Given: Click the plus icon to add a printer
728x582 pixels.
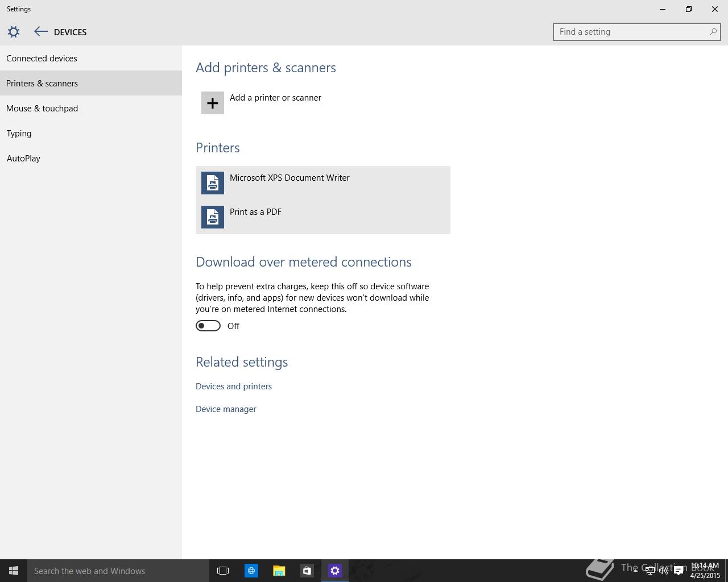Looking at the screenshot, I should pos(213,103).
